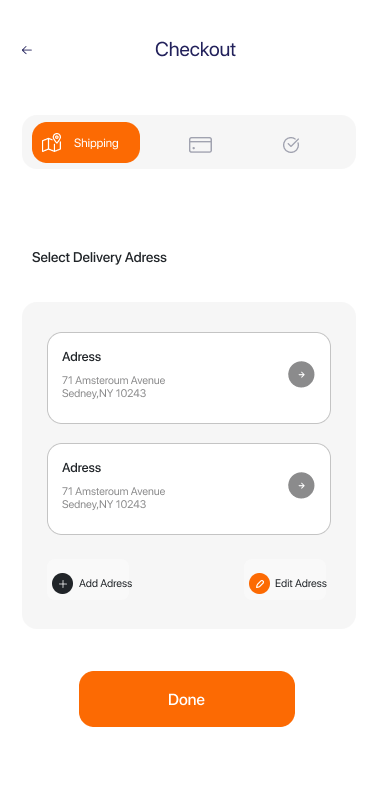The image size is (375, 812).
Task: Go back using the left arrow icon
Action: pos(26,50)
